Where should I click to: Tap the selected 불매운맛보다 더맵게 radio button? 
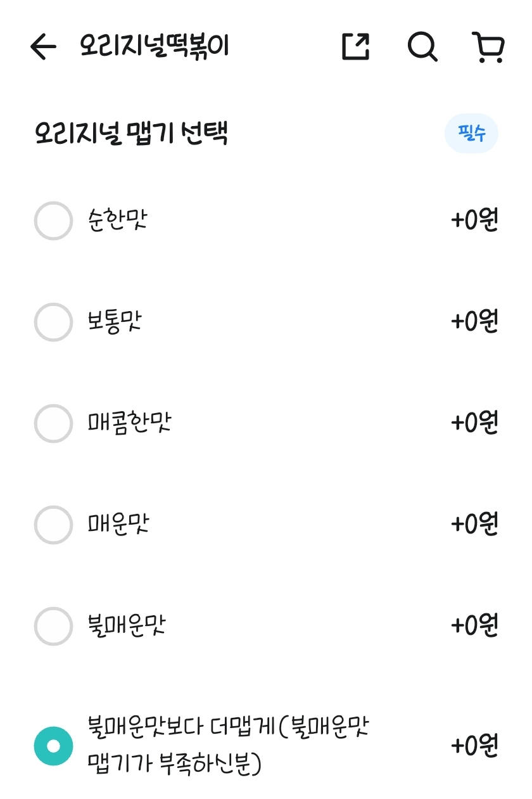pos(53,746)
